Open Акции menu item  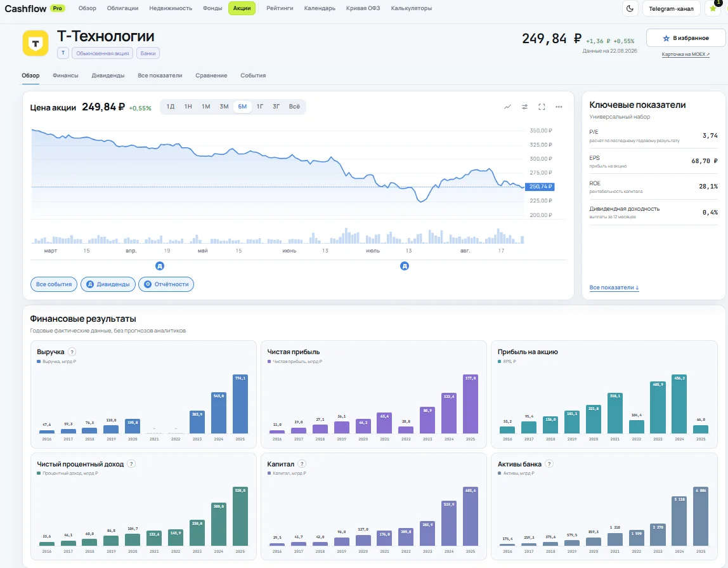(242, 8)
